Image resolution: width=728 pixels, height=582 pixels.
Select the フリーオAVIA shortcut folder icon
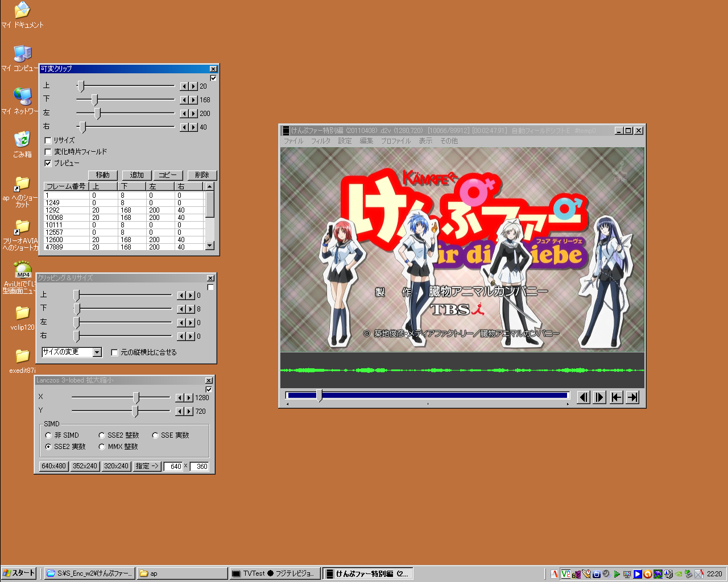pos(22,234)
